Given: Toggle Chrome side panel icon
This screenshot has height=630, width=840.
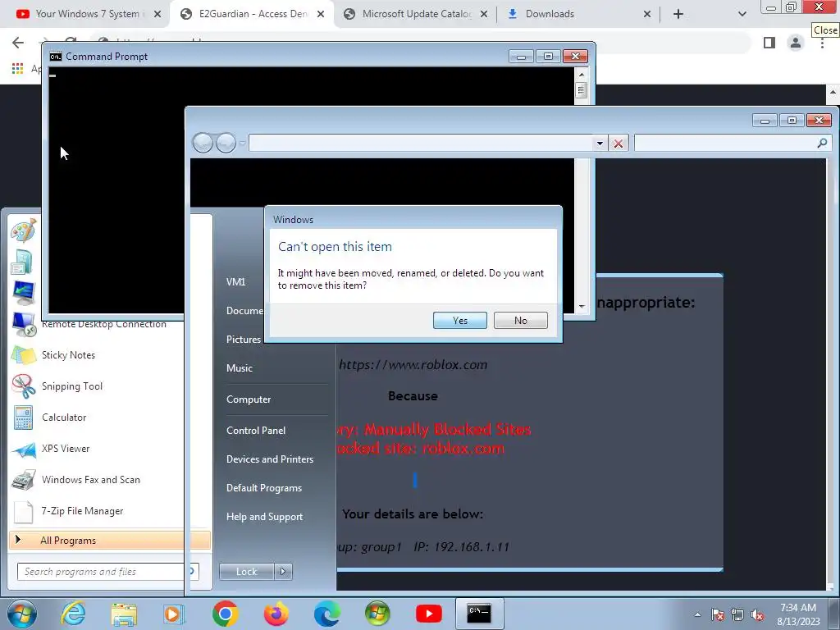Looking at the screenshot, I should (769, 43).
